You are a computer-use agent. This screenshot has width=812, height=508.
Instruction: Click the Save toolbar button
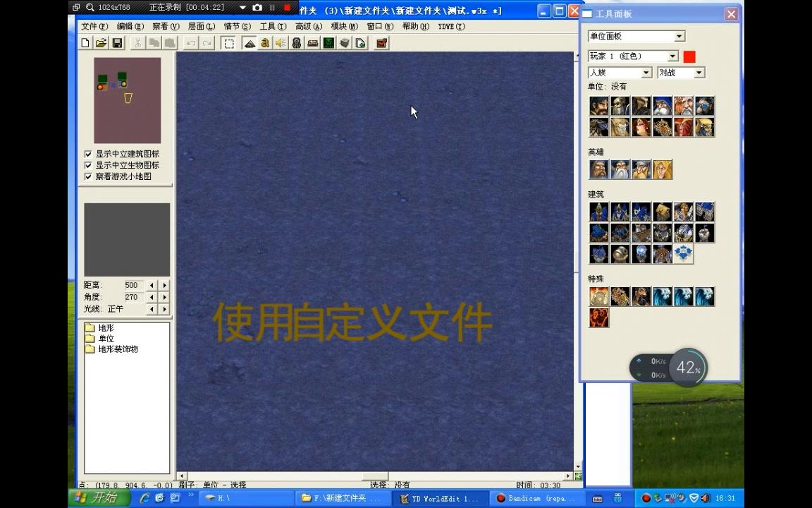click(117, 43)
